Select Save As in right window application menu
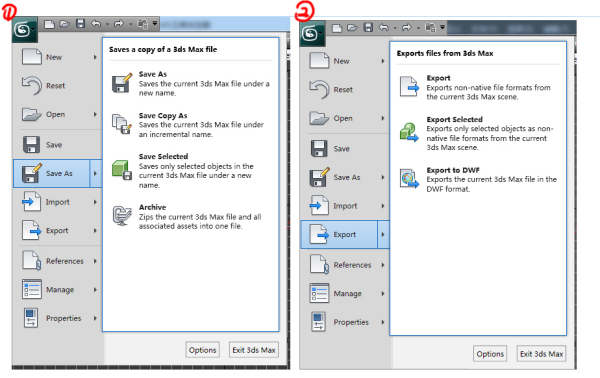 [x=346, y=177]
